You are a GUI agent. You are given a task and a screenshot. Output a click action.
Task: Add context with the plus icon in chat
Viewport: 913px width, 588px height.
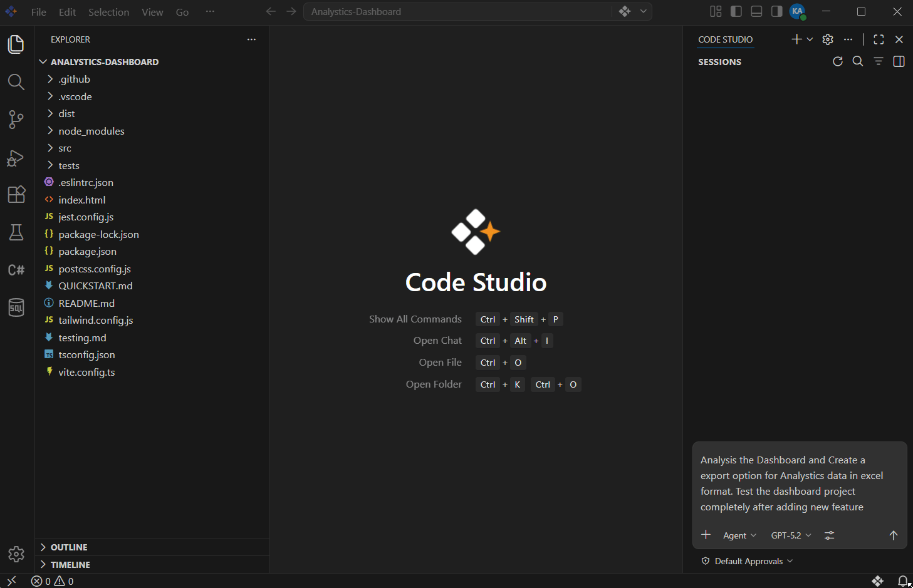[706, 535]
